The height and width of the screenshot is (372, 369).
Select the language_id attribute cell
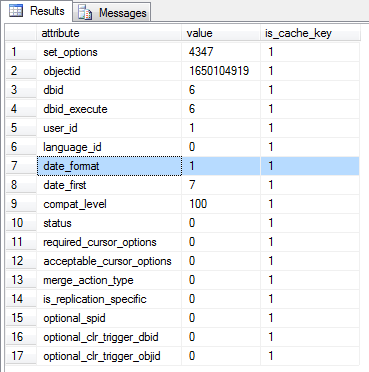(109, 147)
